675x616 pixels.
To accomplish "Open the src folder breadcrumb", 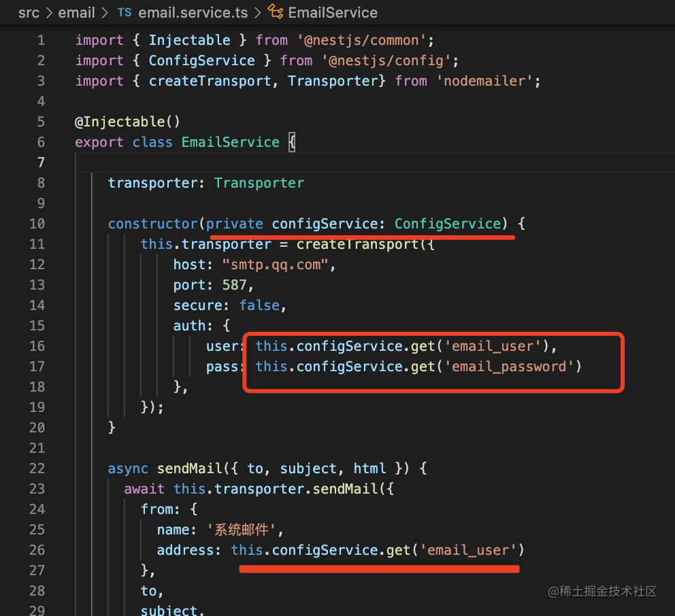I will coord(29,13).
